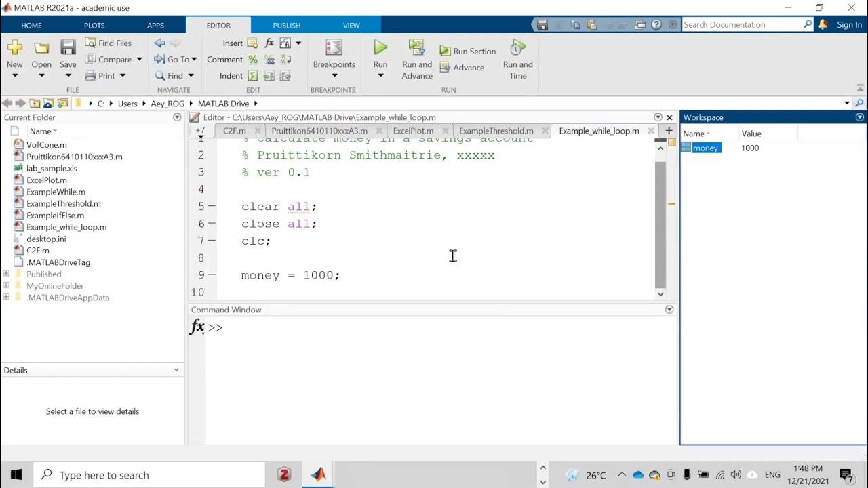Click the wrap comments icon
The width and height of the screenshot is (868, 488).
285,60
